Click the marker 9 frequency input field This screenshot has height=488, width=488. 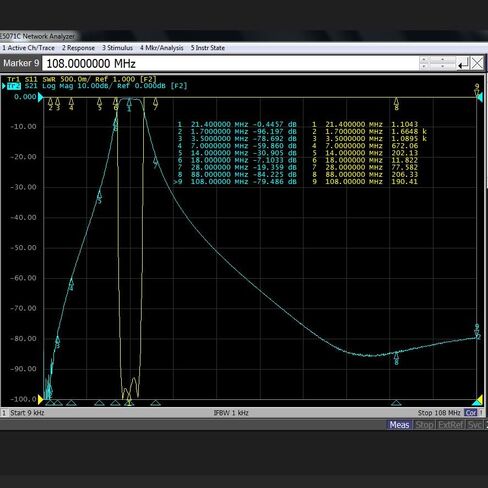(230, 63)
